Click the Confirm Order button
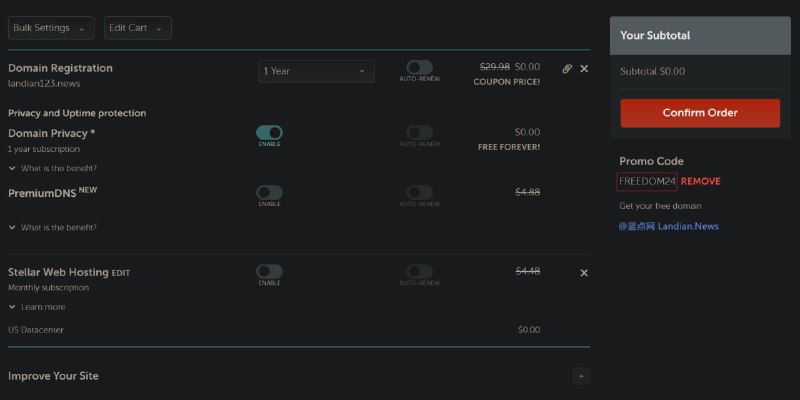This screenshot has height=400, width=800. 699,113
